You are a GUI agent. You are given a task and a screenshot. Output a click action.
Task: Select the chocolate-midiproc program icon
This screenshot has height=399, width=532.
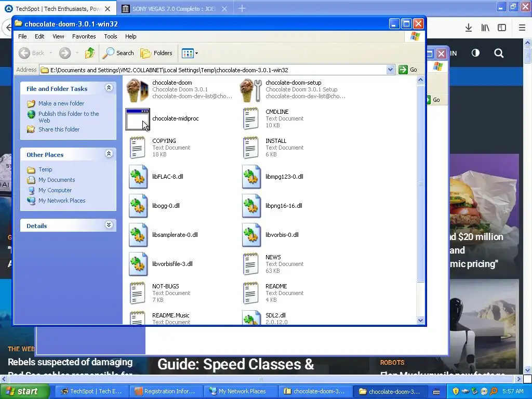137,119
